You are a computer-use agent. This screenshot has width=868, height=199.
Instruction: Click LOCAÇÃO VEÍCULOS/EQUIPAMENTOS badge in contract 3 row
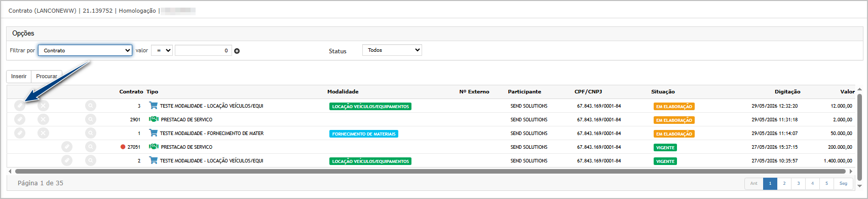(370, 107)
